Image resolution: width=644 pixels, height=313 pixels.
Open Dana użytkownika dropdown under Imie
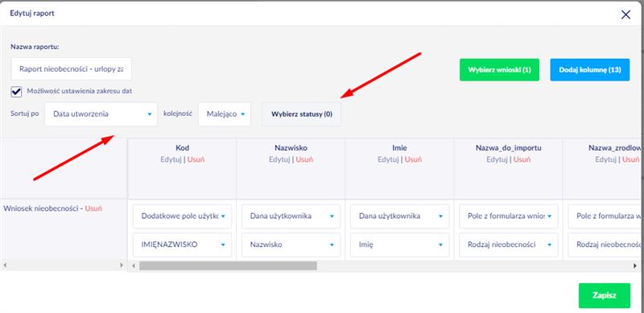click(400, 216)
